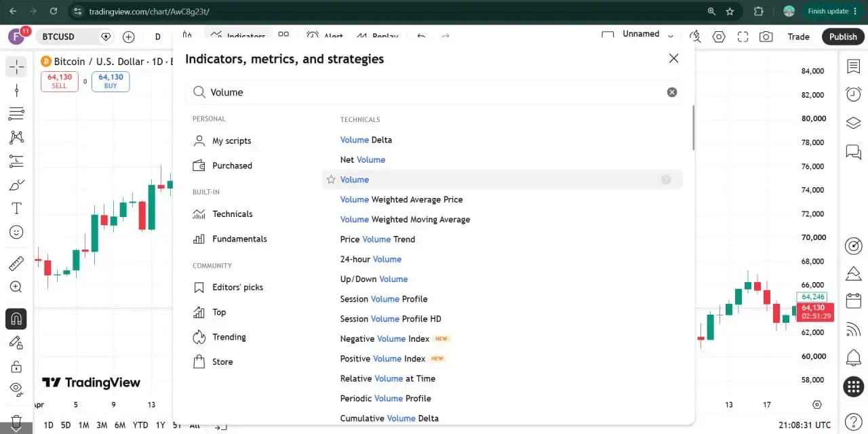Toggle lock all drawings
The height and width of the screenshot is (434, 868).
[16, 366]
